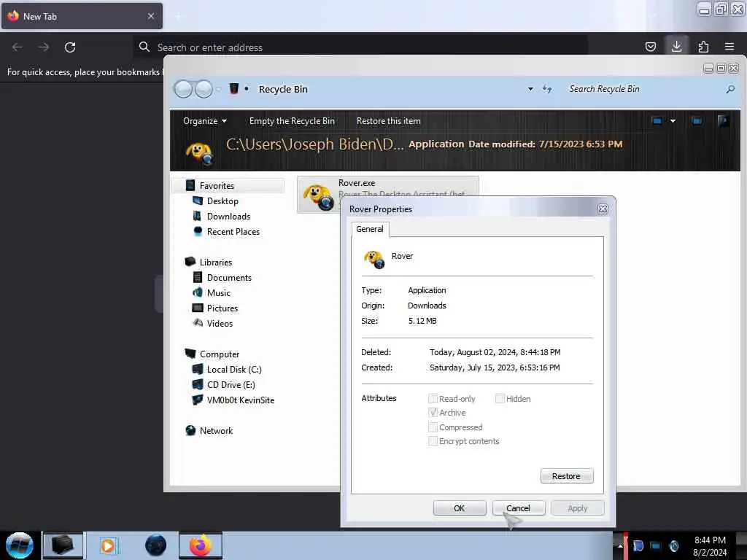Toggle Encrypt contents checkbox

point(433,441)
